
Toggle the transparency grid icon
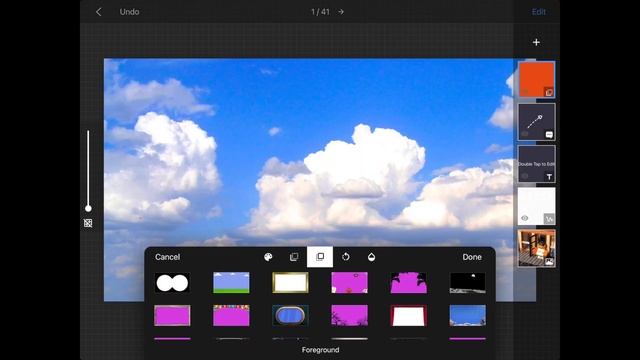88,223
